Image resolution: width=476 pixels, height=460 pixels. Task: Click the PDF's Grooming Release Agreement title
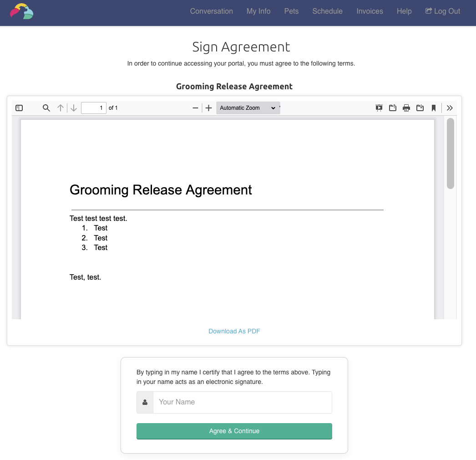[x=161, y=190]
